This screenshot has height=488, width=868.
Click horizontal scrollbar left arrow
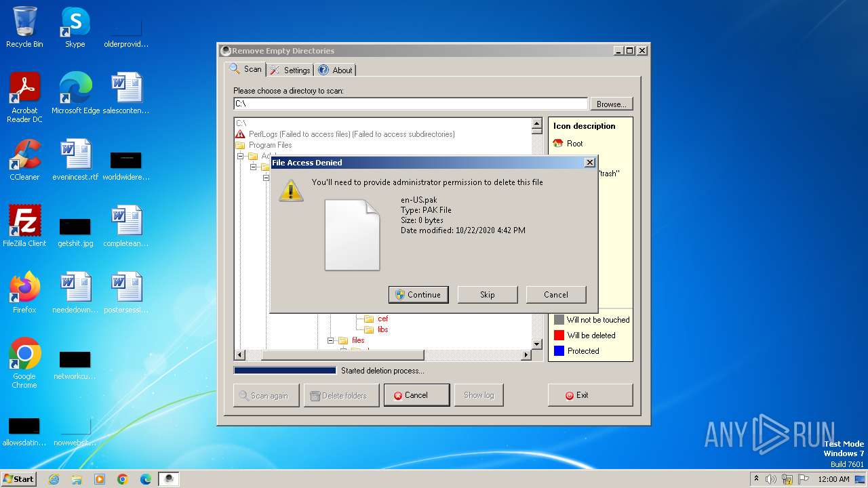pyautogui.click(x=239, y=355)
